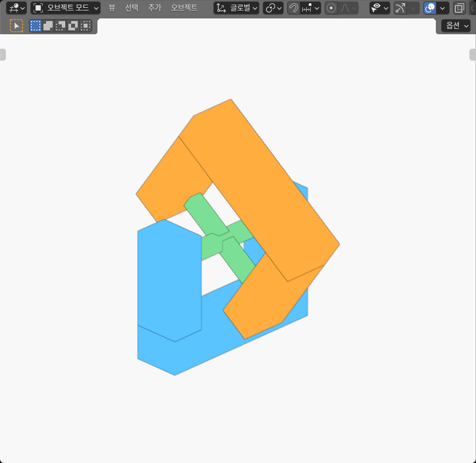
Task: Expand the right sidebar region handle
Action: tap(473, 55)
